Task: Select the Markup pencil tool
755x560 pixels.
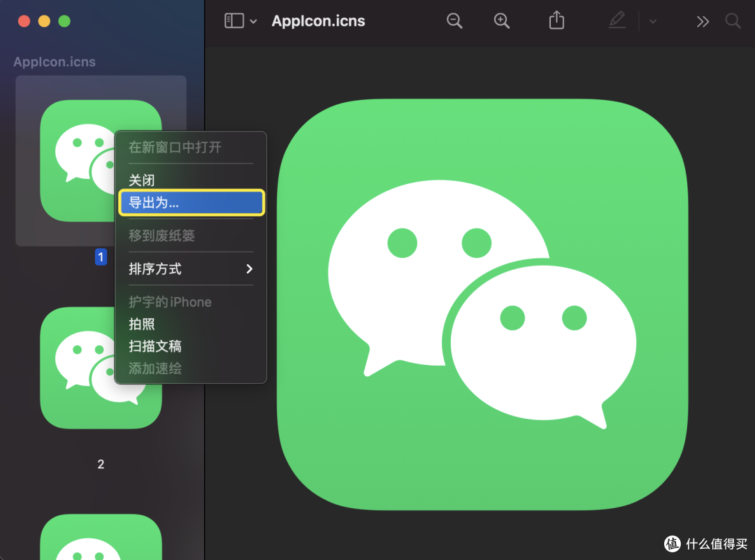Action: click(617, 20)
